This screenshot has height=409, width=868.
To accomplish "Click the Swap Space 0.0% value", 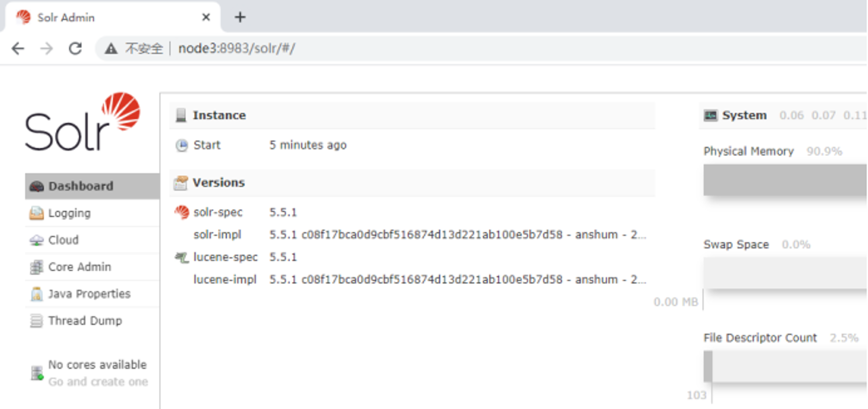I will 796,245.
